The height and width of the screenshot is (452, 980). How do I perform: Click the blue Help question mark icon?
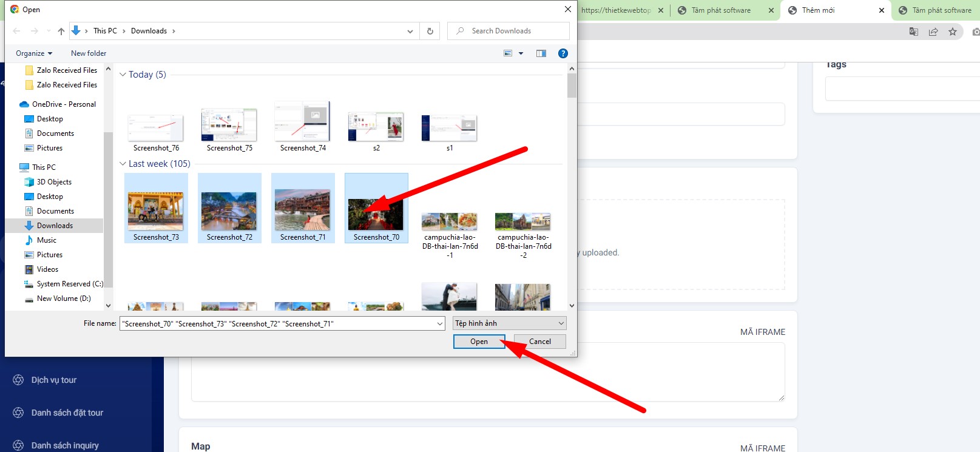point(563,53)
